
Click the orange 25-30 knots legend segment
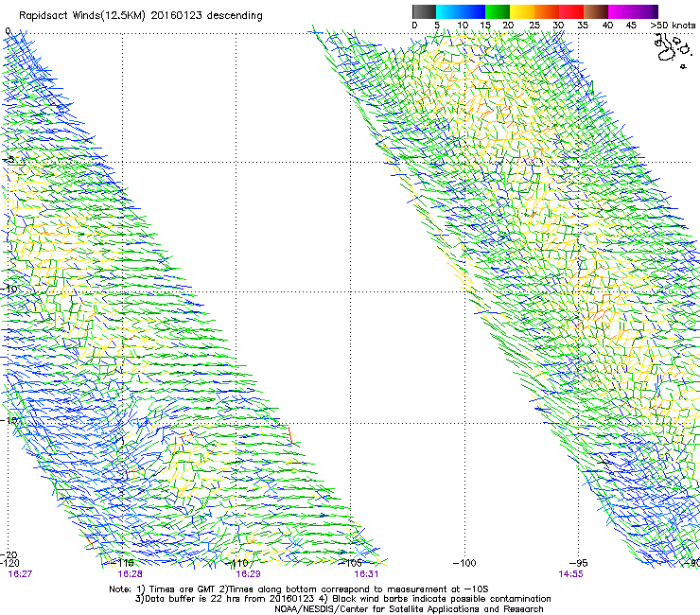[x=547, y=11]
